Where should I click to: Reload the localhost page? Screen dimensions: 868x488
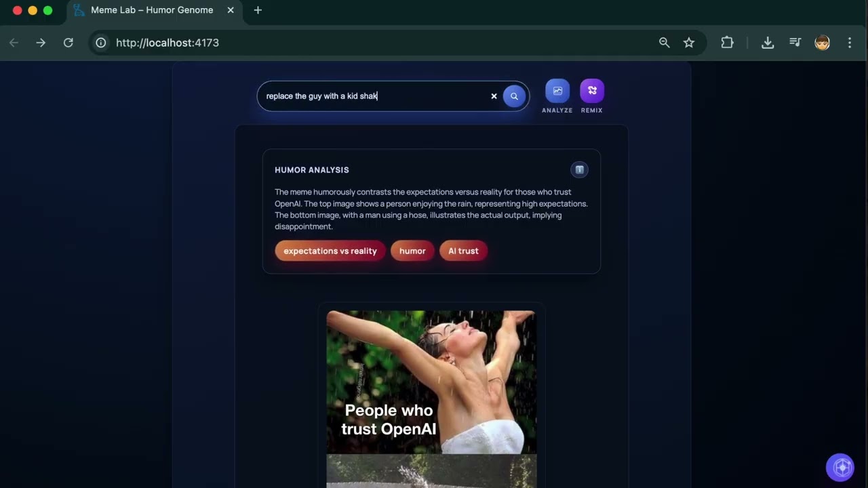tap(68, 43)
